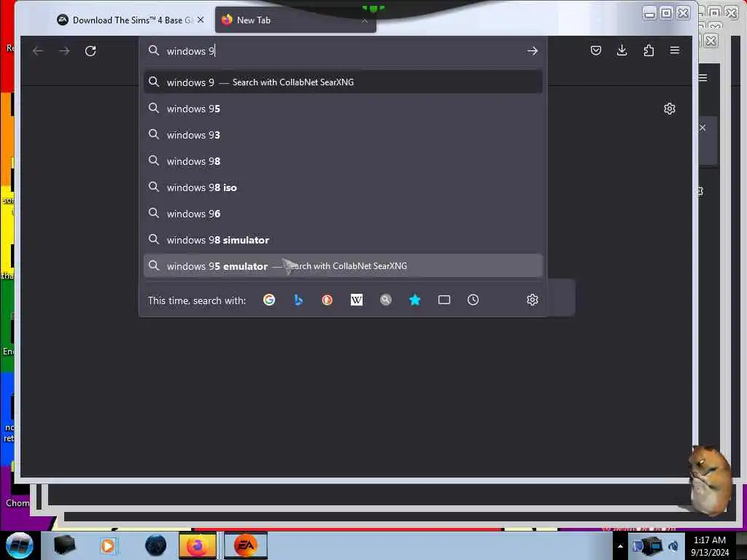Search this time with DuckDuckGo icon

click(x=328, y=300)
